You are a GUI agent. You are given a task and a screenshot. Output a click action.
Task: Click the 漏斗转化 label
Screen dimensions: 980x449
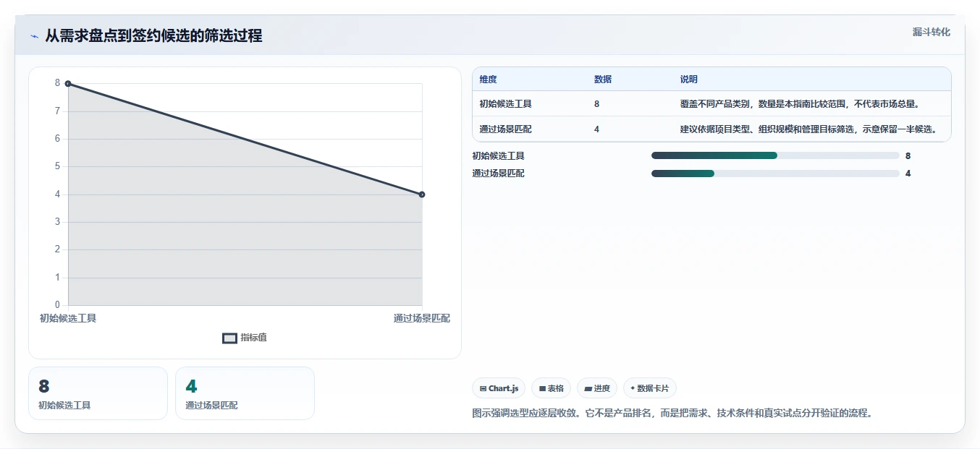(931, 32)
